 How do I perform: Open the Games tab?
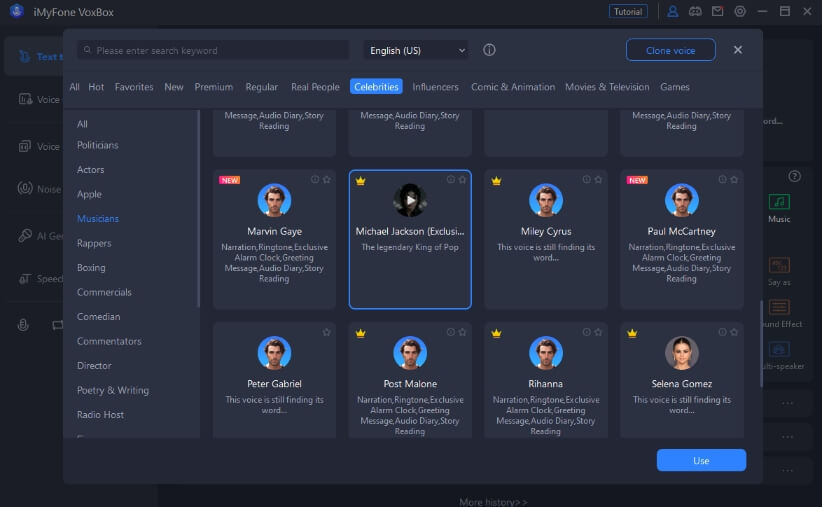675,87
